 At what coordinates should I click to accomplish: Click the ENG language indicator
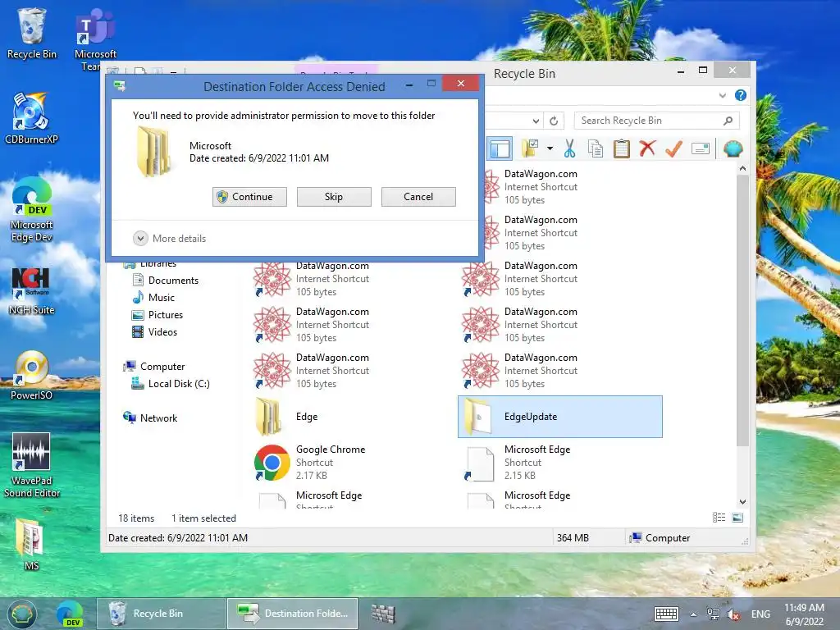pyautogui.click(x=760, y=614)
